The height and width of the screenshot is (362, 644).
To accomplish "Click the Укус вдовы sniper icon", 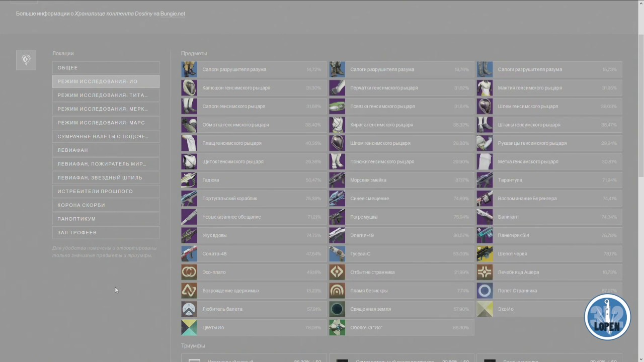I will click(x=189, y=235).
